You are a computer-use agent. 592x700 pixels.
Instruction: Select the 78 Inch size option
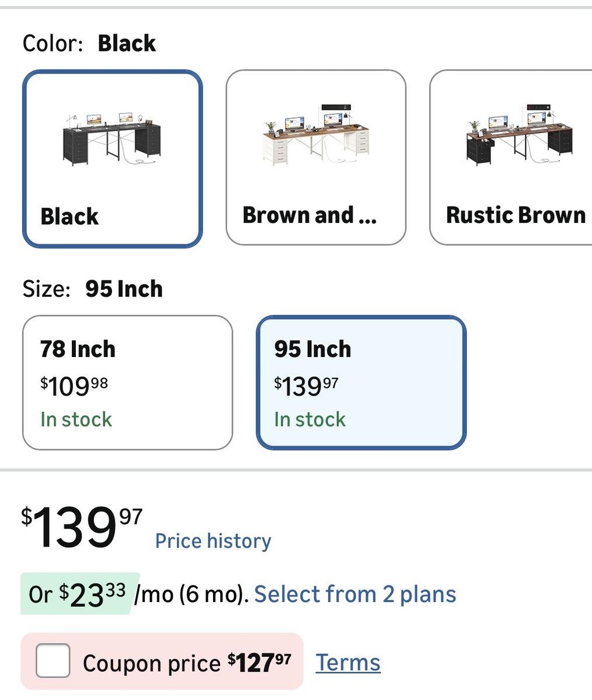pyautogui.click(x=127, y=382)
